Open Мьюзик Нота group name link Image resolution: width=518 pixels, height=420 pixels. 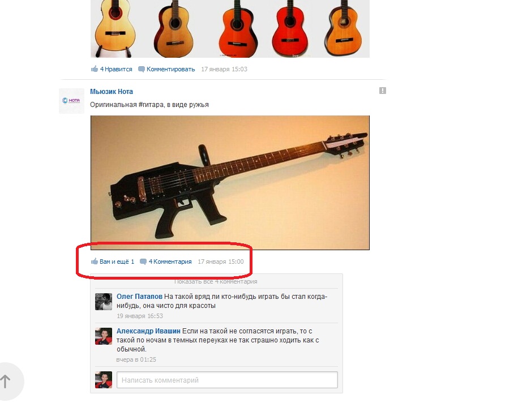[112, 92]
